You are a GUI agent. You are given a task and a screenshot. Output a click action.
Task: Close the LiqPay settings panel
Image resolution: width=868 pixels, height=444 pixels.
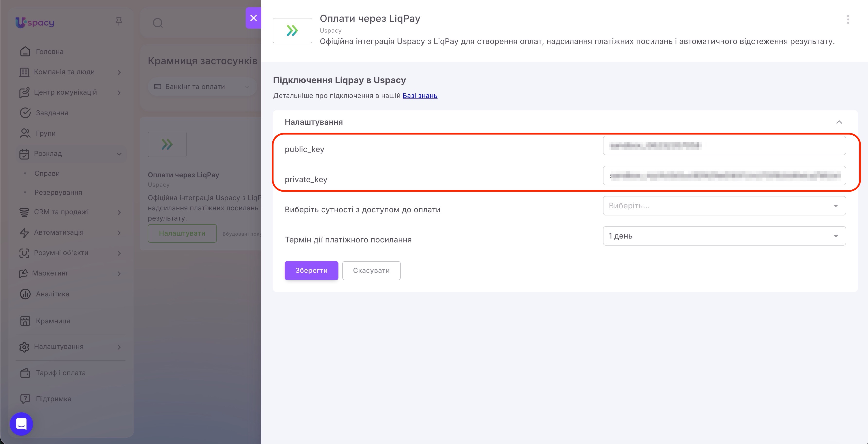pos(253,18)
